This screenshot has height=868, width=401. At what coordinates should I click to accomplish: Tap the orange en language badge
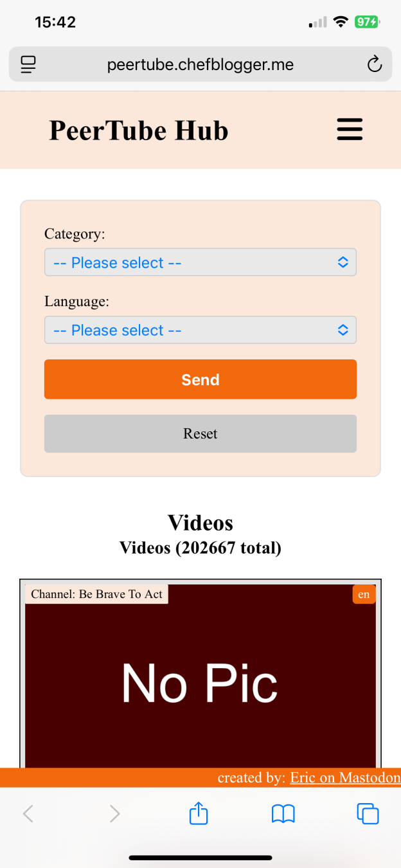click(x=364, y=594)
